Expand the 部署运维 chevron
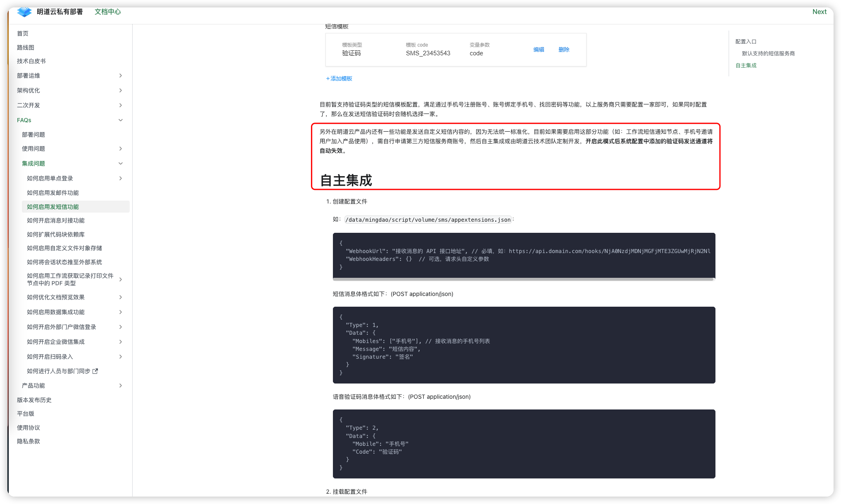841x504 pixels. click(121, 76)
